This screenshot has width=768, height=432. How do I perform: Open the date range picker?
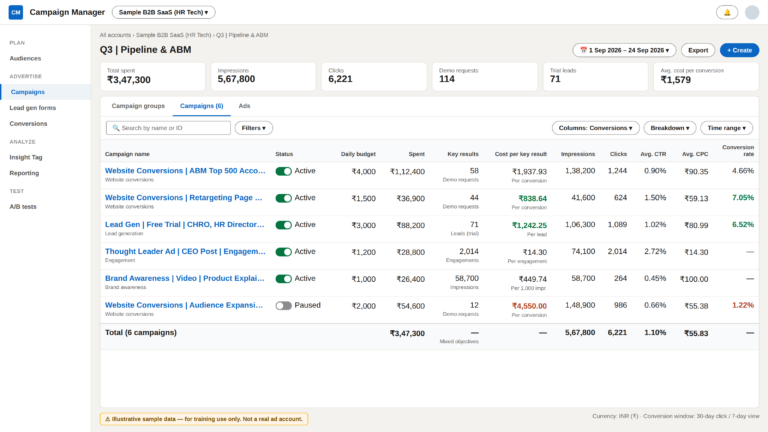(624, 50)
